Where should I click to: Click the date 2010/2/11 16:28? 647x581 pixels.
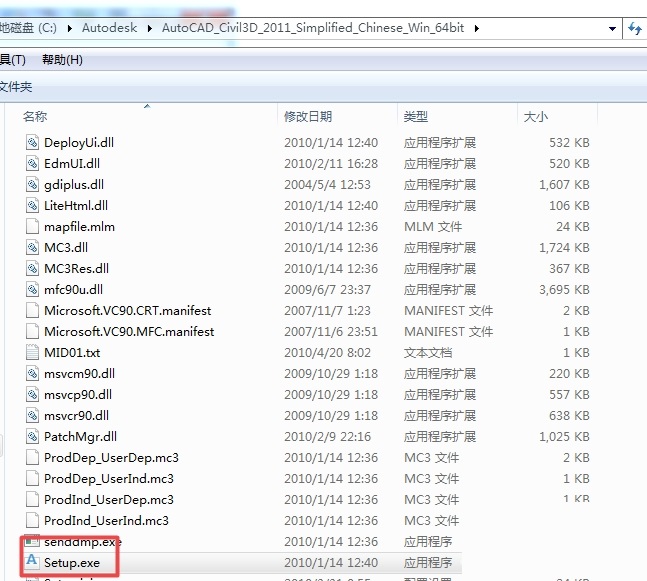(331, 164)
